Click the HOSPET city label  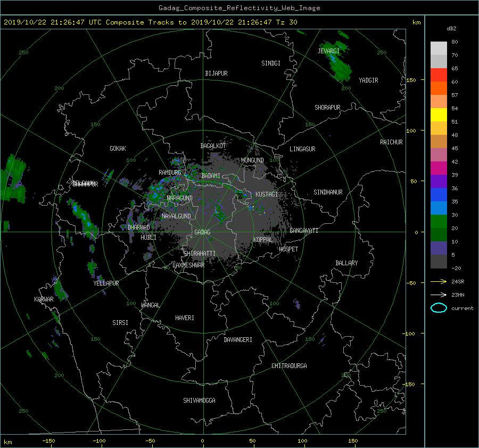288,249
